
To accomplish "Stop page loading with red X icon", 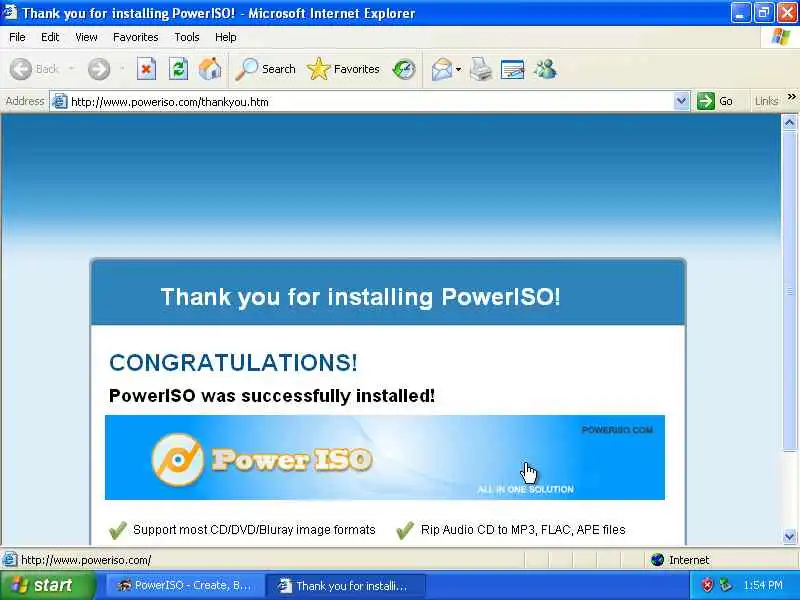I will [146, 69].
